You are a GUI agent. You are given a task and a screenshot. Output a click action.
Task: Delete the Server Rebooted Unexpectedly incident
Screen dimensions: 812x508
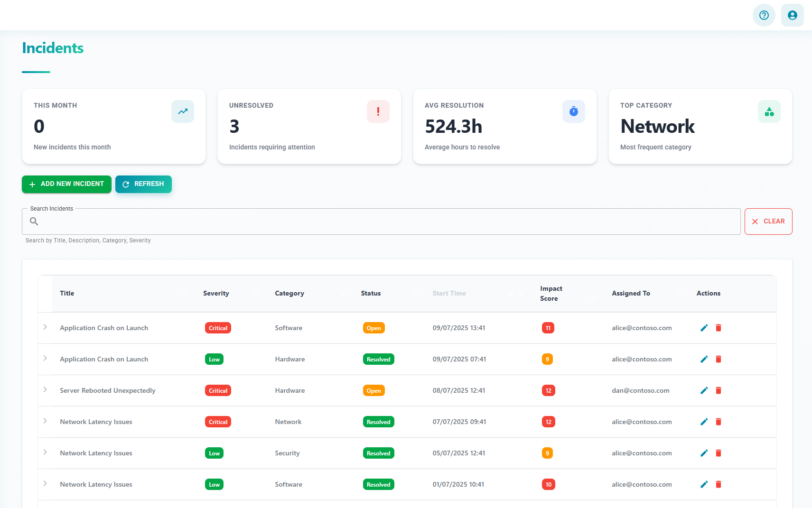(x=719, y=390)
